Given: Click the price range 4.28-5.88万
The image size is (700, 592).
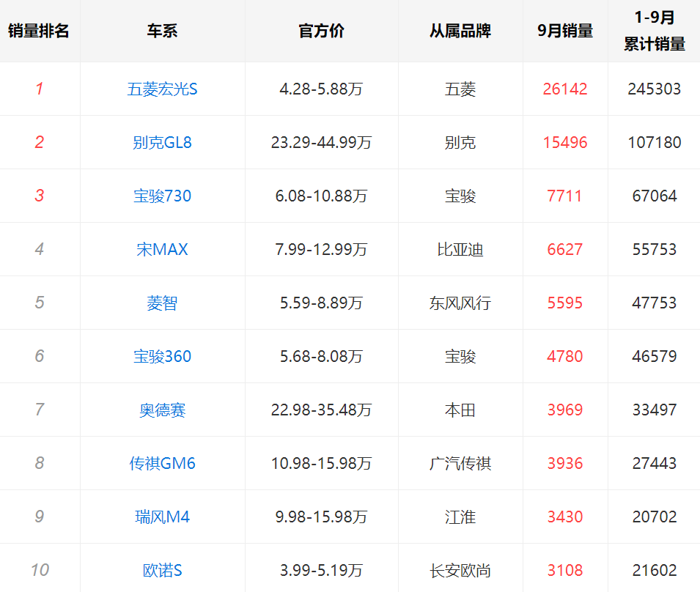Looking at the screenshot, I should point(322,89).
